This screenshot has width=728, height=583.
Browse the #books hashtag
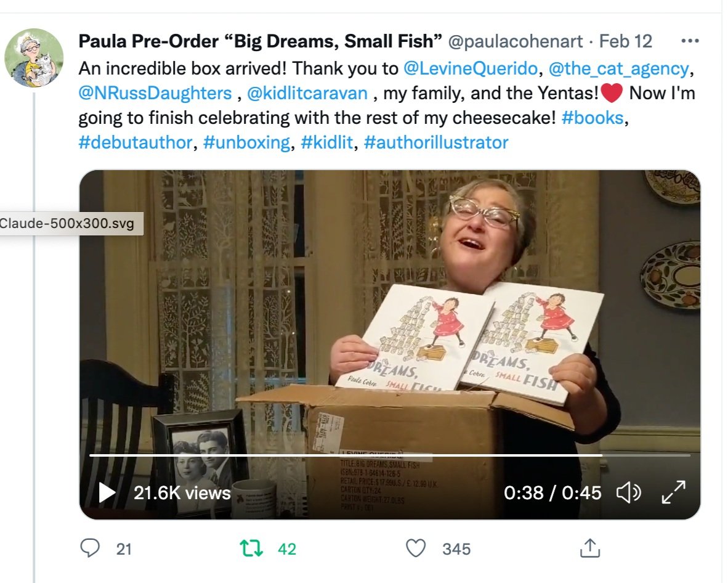(x=592, y=118)
